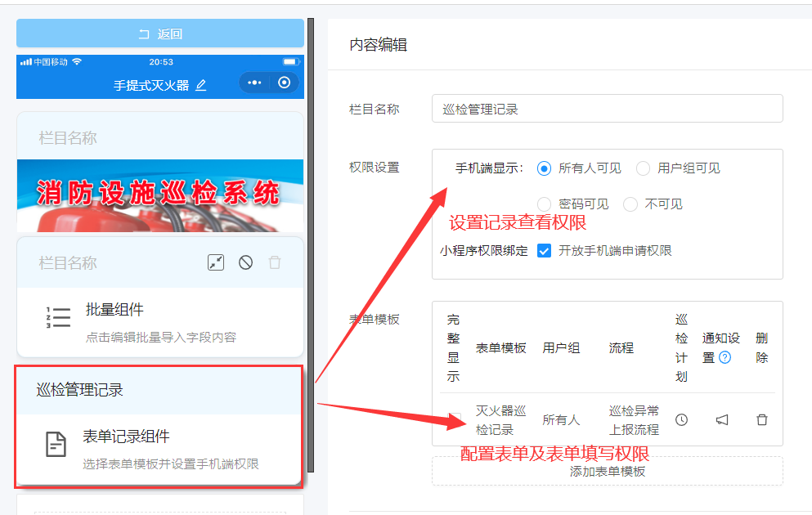Click the ••• menu in the mini-program titlebar
This screenshot has height=515, width=812.
254,83
